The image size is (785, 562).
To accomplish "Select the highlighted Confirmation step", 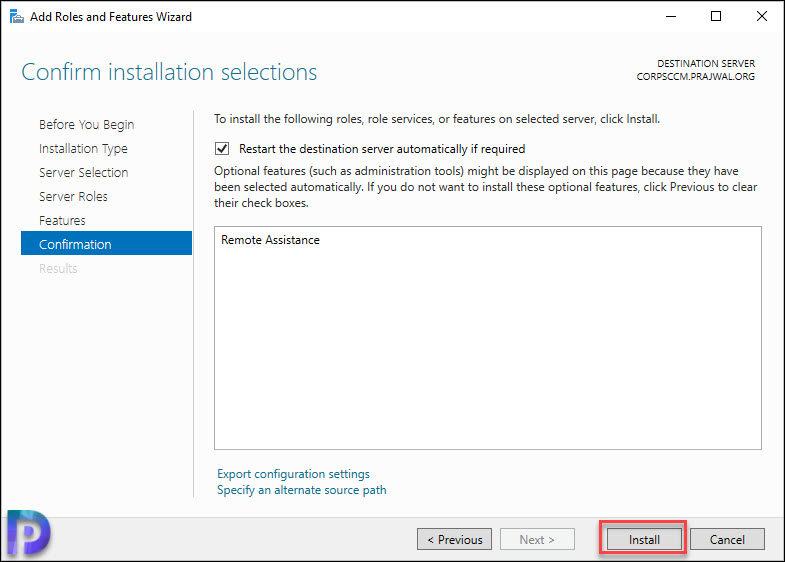I will pyautogui.click(x=106, y=243).
